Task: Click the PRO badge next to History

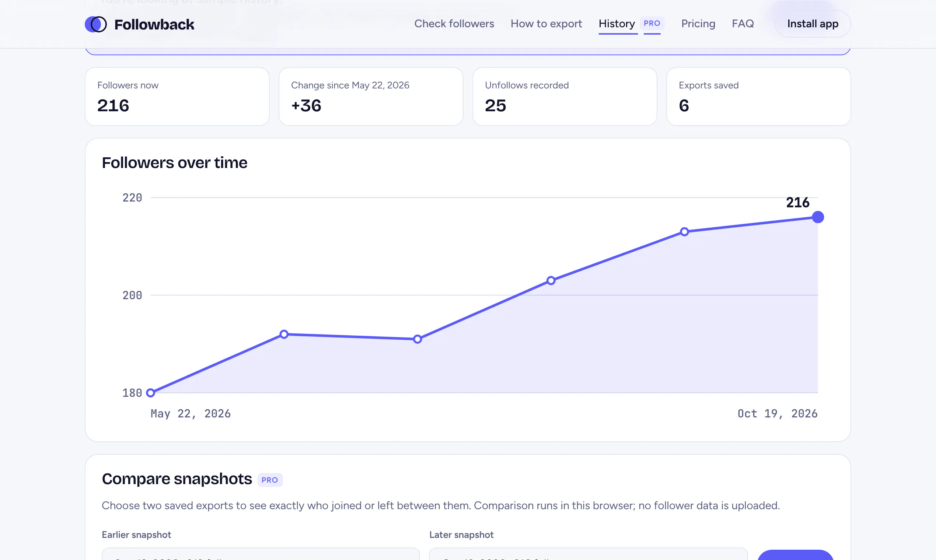Action: point(652,24)
